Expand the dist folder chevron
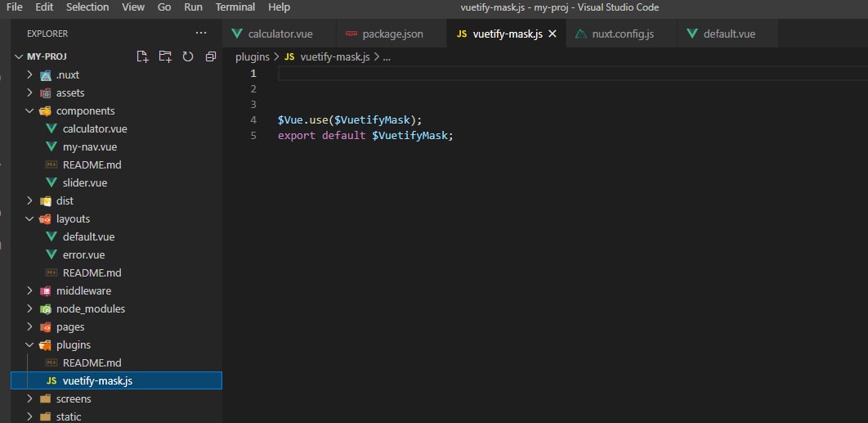 pyautogui.click(x=30, y=200)
